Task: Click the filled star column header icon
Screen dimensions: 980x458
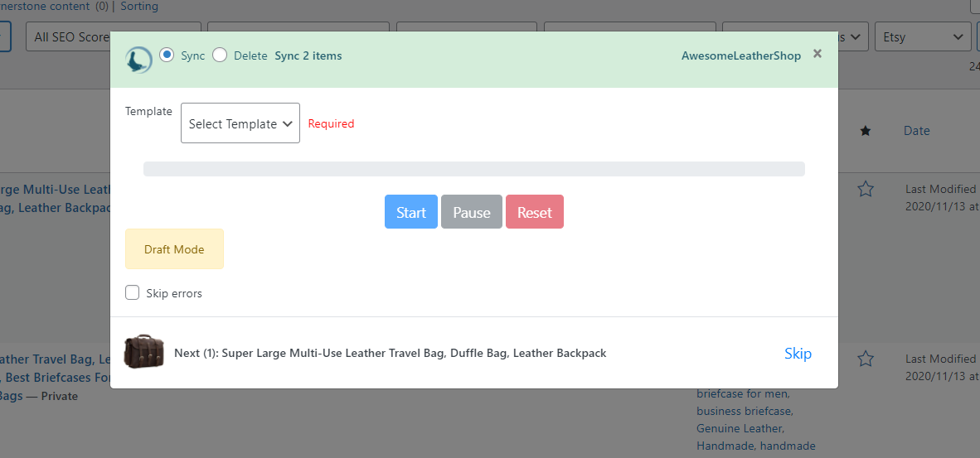Action: 865,131
